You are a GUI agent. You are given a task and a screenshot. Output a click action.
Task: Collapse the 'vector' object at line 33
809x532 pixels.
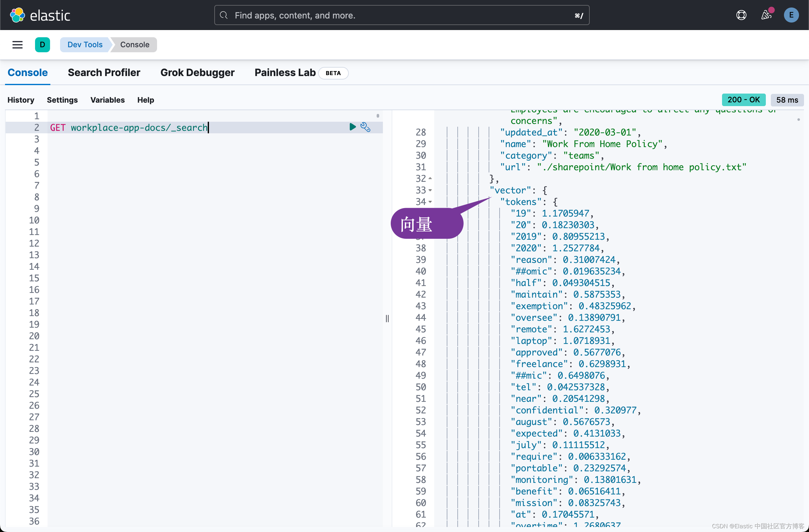click(430, 190)
